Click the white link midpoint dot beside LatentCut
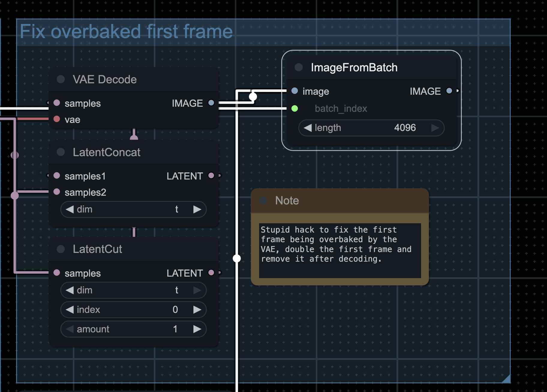The height and width of the screenshot is (392, 547). coord(237,258)
